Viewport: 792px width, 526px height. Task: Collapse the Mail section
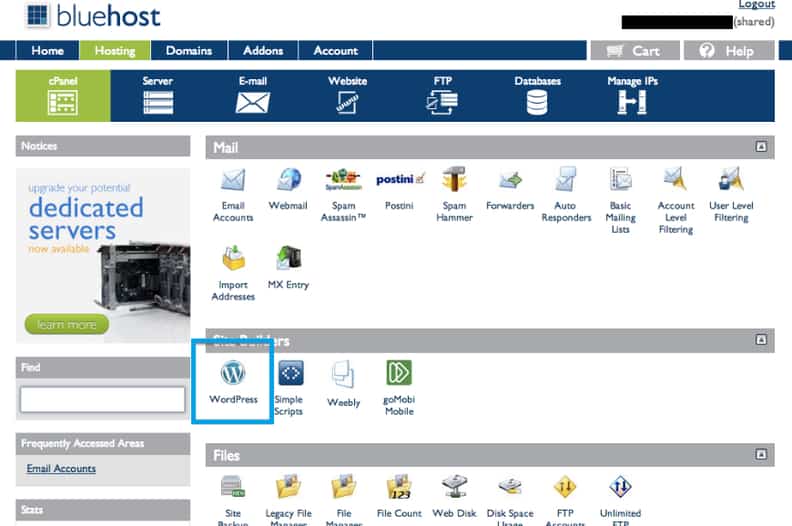click(761, 147)
